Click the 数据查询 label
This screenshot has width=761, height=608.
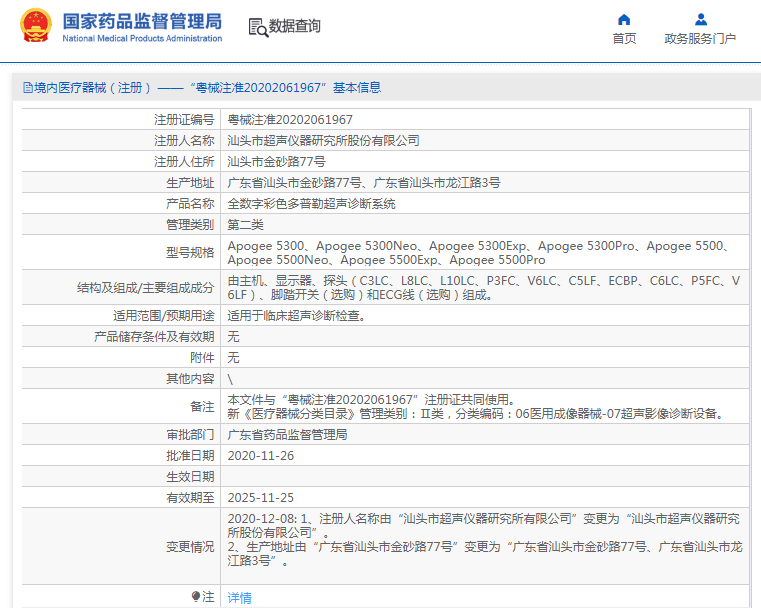(295, 26)
